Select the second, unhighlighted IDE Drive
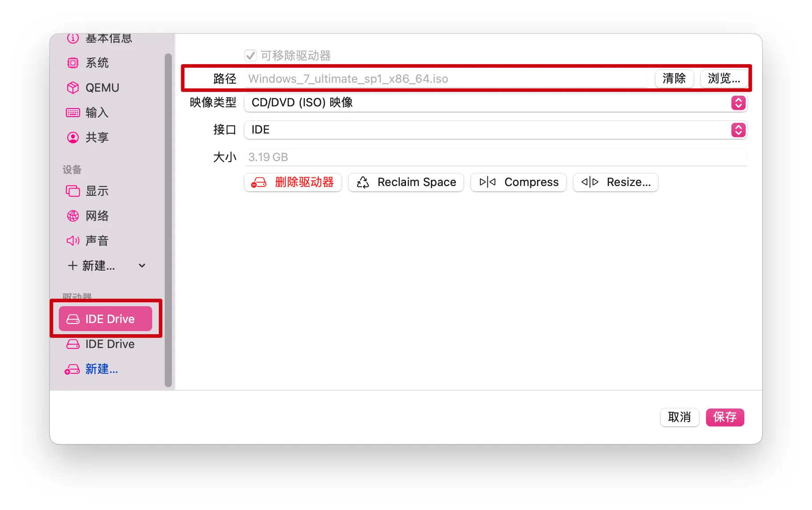 click(106, 344)
